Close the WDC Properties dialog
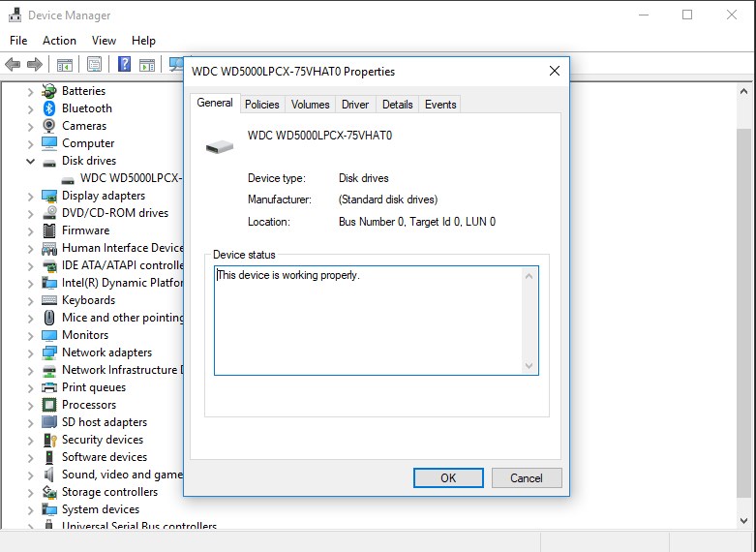756x552 pixels. pyautogui.click(x=555, y=71)
